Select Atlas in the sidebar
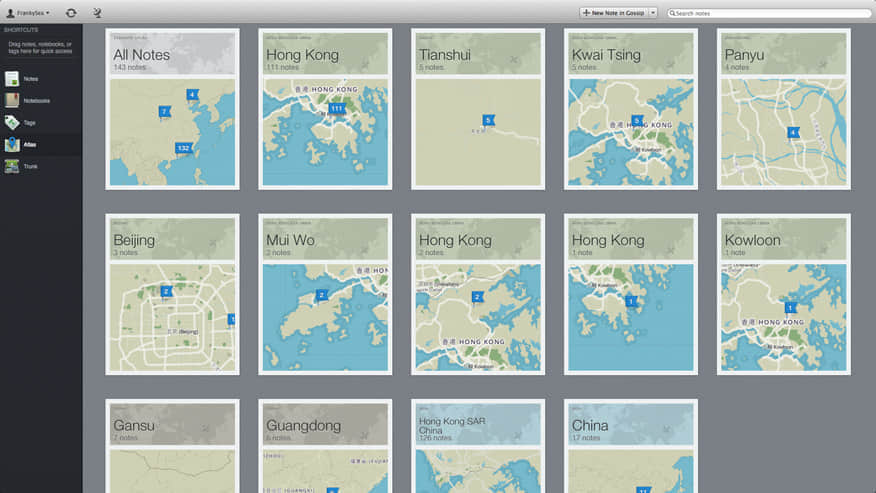 coord(30,145)
